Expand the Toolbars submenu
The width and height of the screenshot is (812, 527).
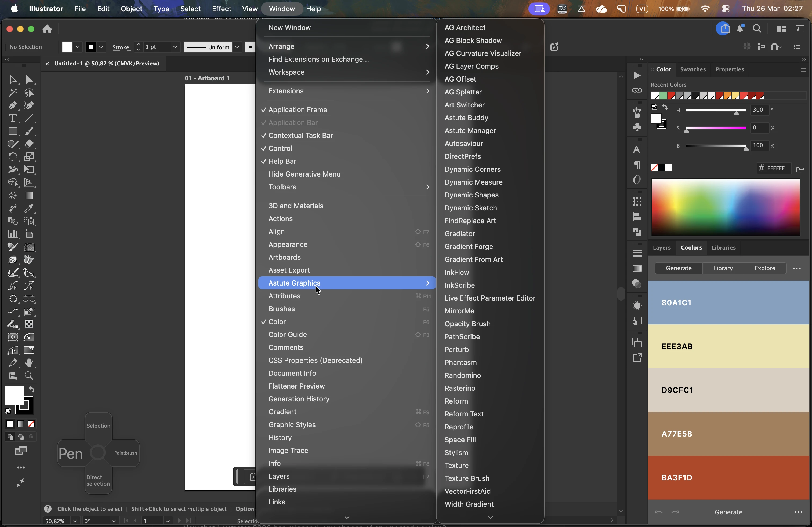point(347,187)
